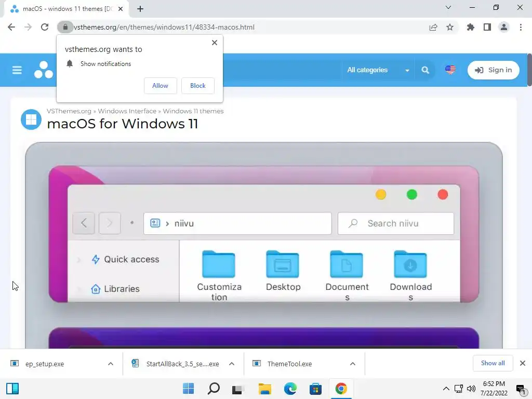This screenshot has width=532, height=399.
Task: Open the Widgets panel in the taskbar
Action: point(12,389)
